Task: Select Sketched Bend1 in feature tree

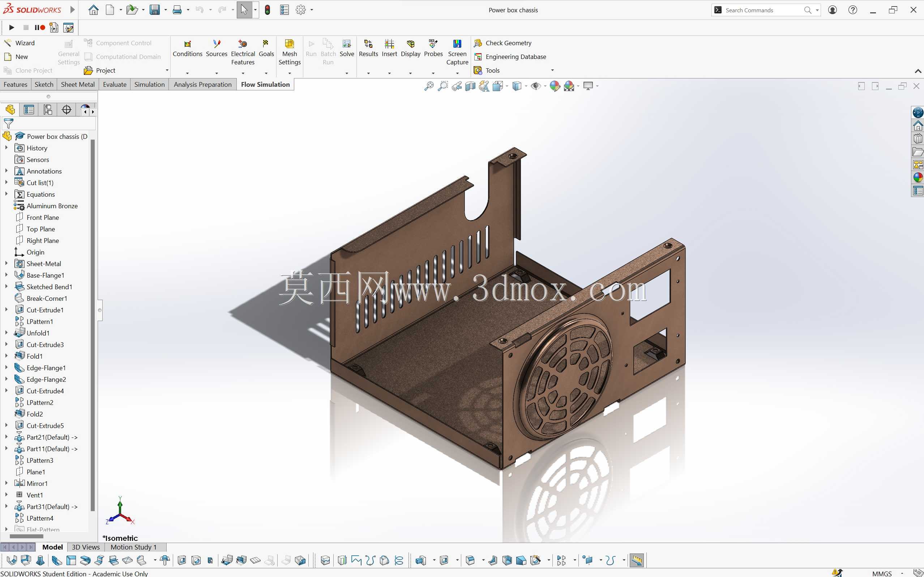Action: click(x=43, y=287)
